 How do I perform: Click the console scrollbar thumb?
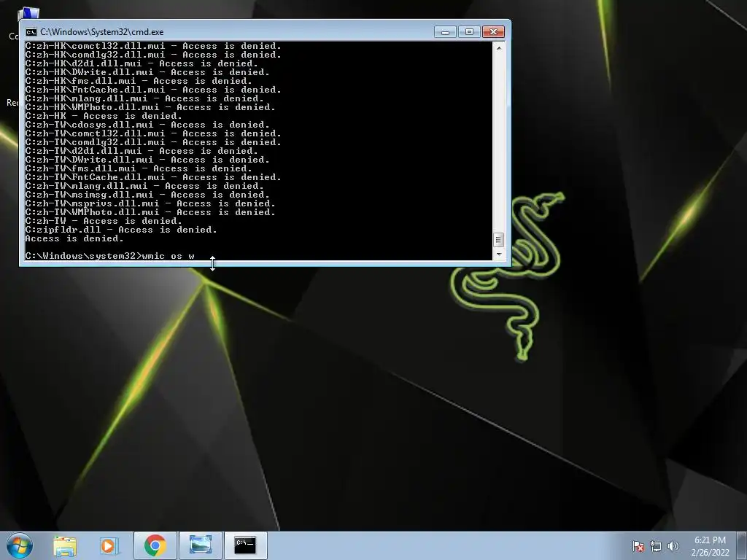498,239
